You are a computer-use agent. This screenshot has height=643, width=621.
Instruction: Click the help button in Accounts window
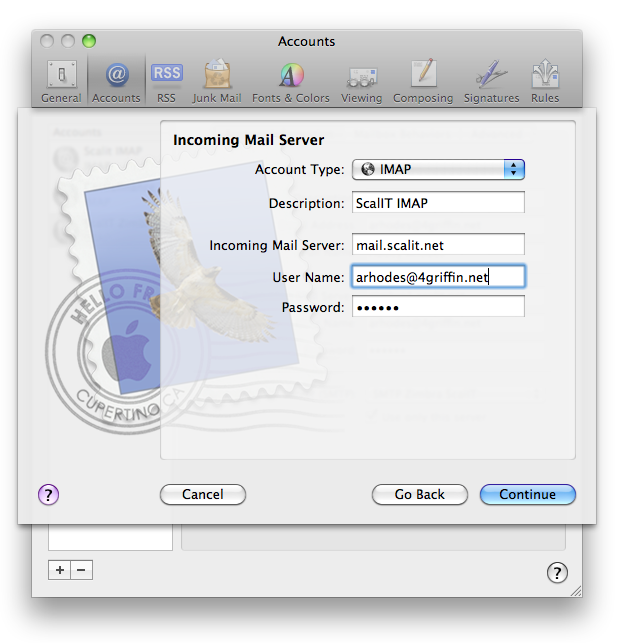557,572
